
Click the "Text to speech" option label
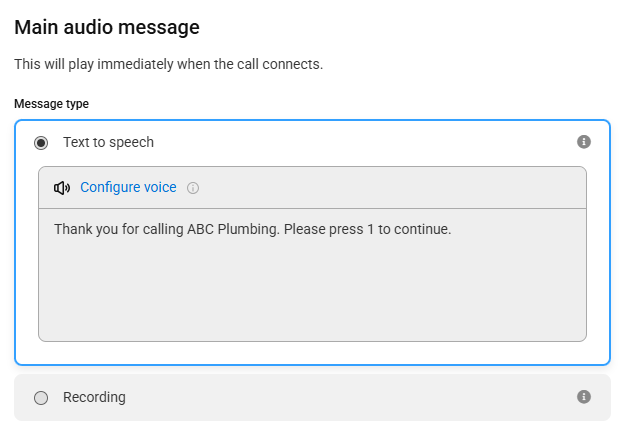coord(108,142)
